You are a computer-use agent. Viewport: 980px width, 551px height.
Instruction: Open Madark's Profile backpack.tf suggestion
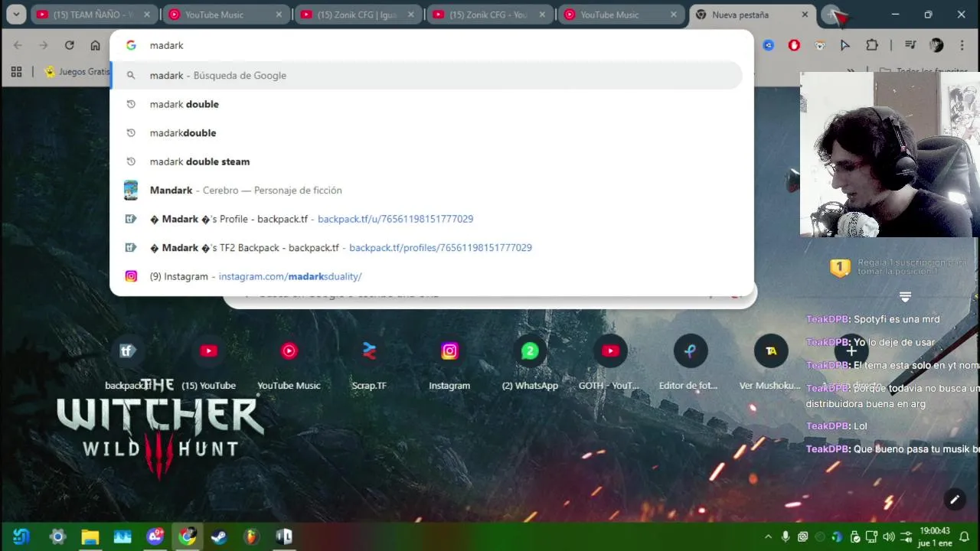click(x=426, y=219)
